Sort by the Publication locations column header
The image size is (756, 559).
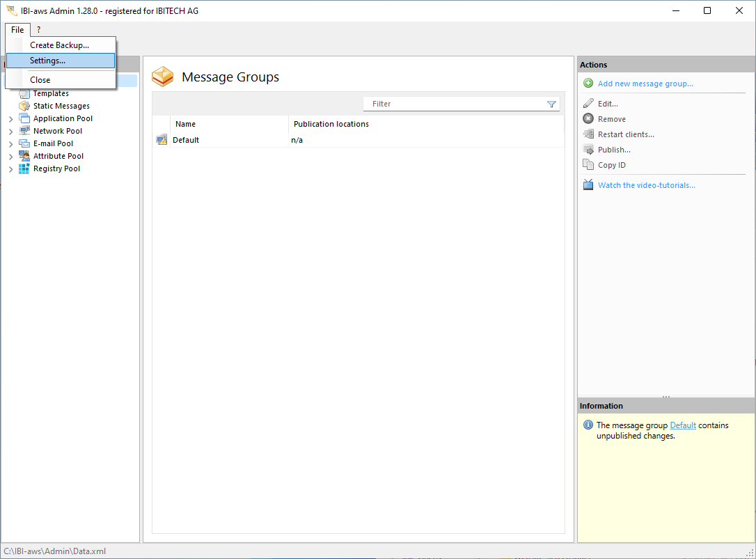pyautogui.click(x=331, y=124)
